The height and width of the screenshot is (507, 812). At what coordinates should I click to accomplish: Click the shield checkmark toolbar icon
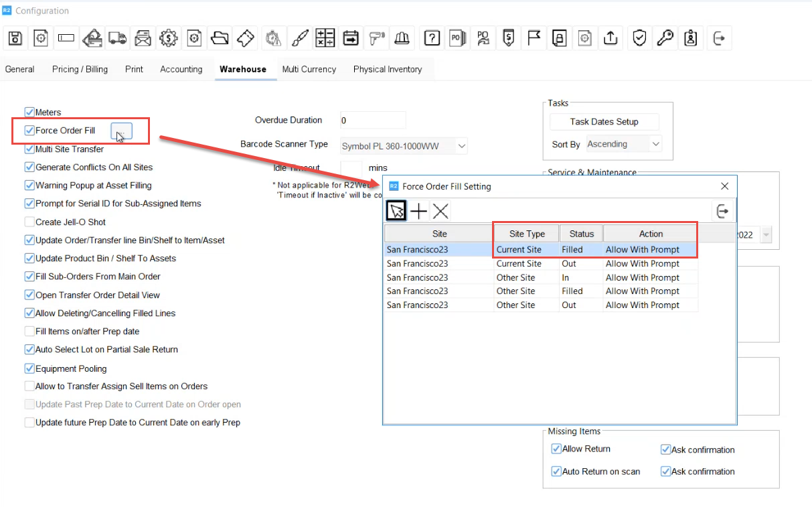pyautogui.click(x=639, y=39)
